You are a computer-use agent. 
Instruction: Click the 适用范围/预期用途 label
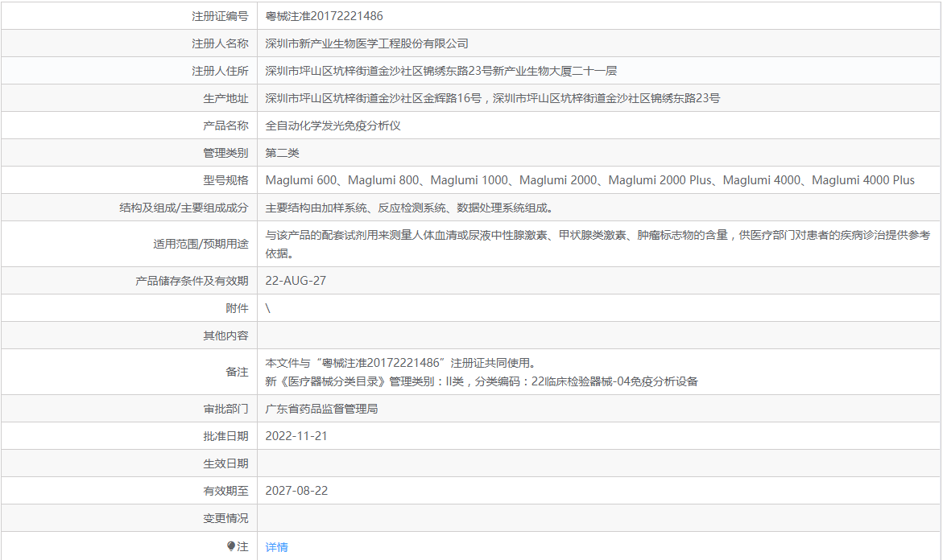click(x=201, y=244)
